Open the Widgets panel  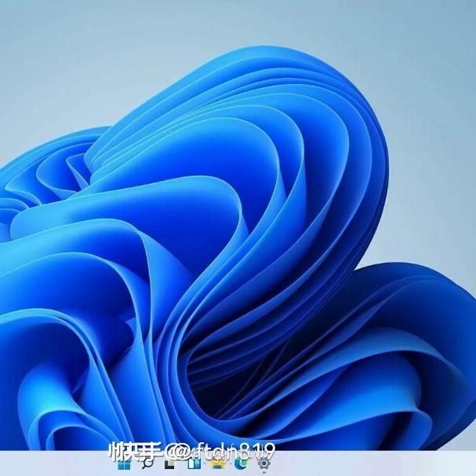click(x=194, y=464)
